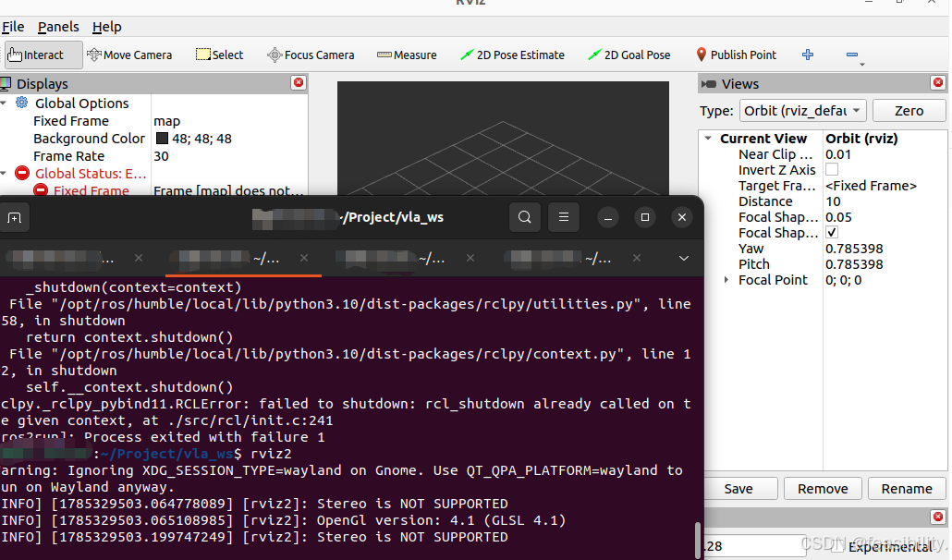Toggle the Experimental checkbox

(838, 546)
